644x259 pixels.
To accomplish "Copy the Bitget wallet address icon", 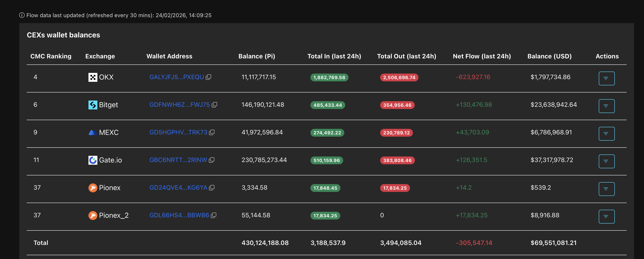I will click(214, 105).
